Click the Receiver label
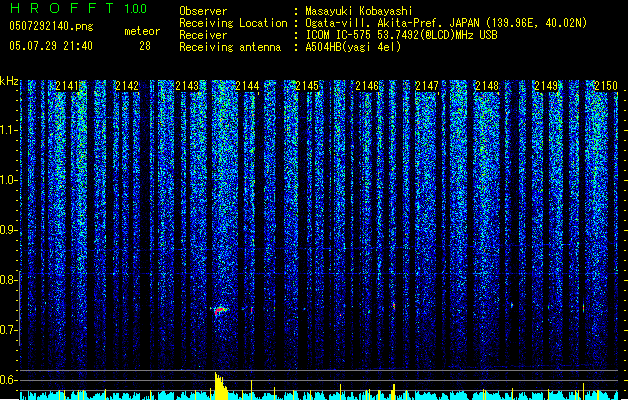 tap(203, 35)
